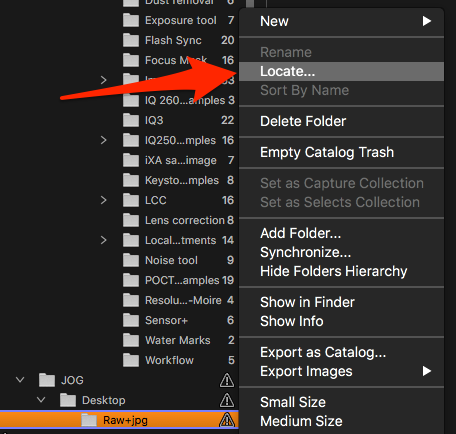Select the Noise tool folder row

pyautogui.click(x=178, y=260)
